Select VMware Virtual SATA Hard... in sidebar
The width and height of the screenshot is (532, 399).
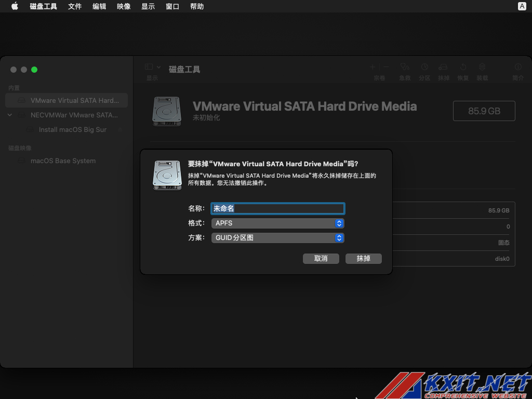tap(66, 100)
